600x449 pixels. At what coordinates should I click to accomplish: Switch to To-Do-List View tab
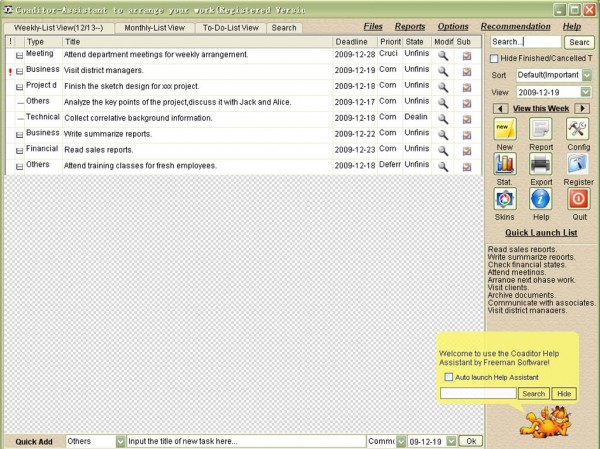click(229, 28)
